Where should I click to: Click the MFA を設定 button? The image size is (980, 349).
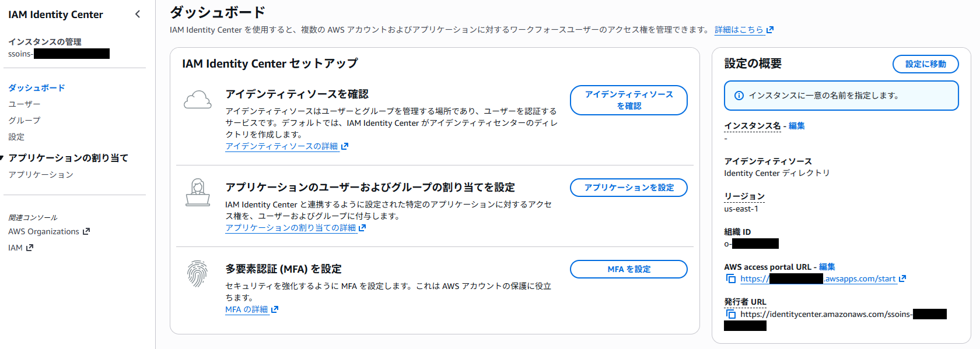[628, 269]
